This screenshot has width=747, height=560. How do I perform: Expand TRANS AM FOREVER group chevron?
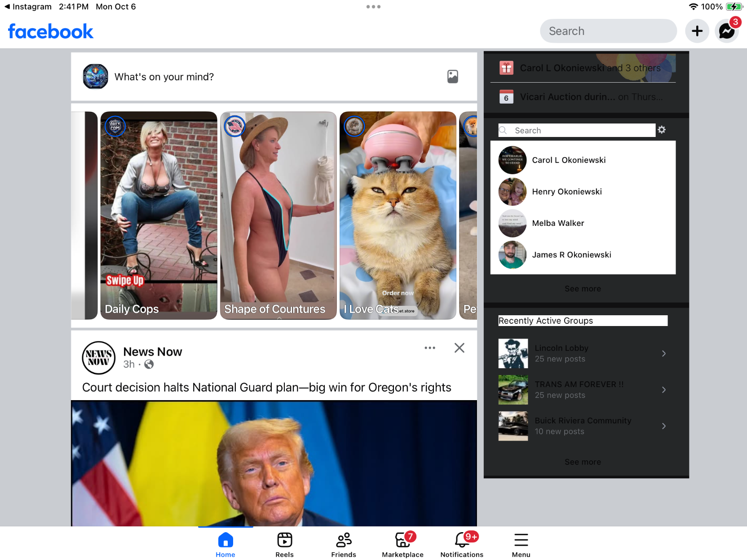tap(663, 390)
